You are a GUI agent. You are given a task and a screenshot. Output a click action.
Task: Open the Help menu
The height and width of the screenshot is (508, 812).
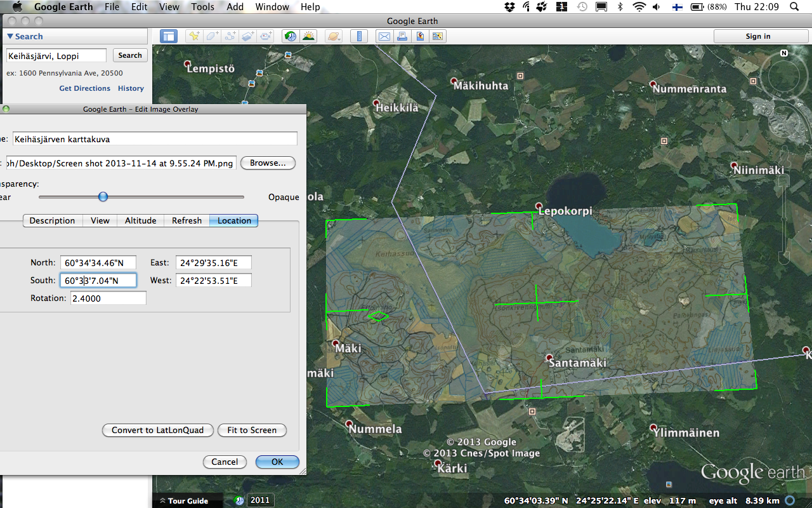(x=310, y=7)
